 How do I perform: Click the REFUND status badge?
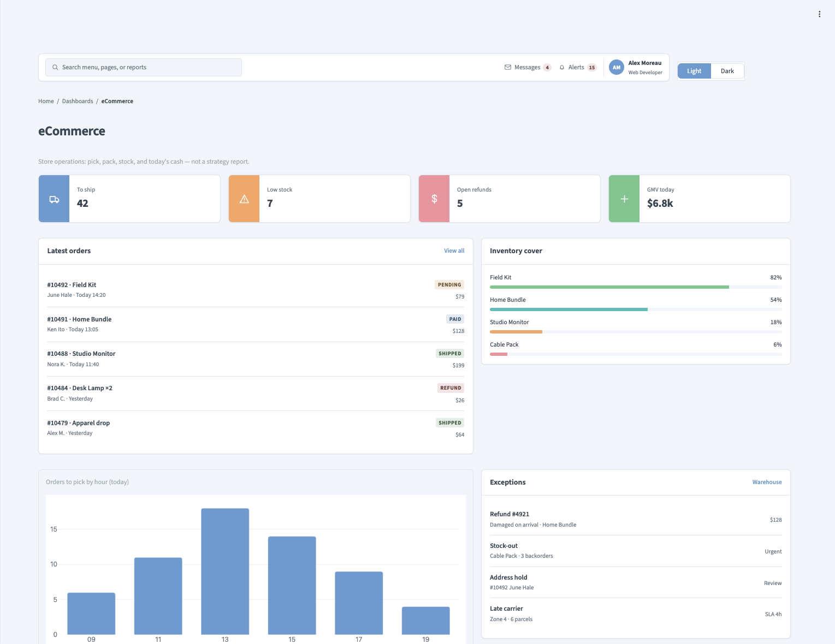[451, 388]
